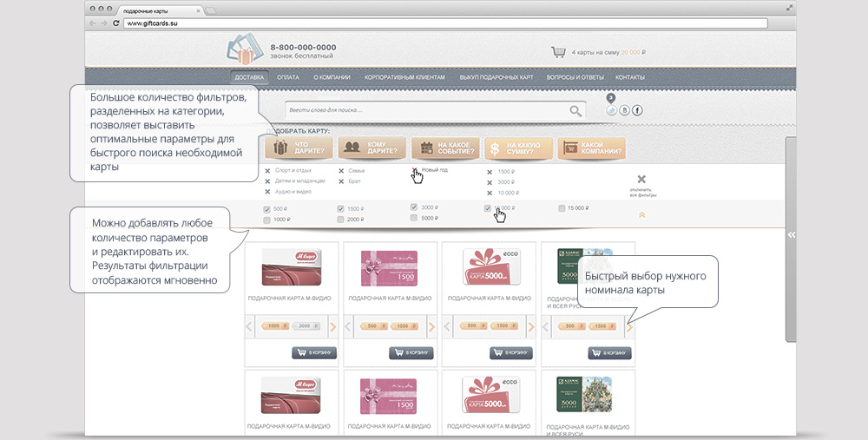The width and height of the screenshot is (868, 440).
Task: Open a new browser tab
Action: click(x=211, y=10)
